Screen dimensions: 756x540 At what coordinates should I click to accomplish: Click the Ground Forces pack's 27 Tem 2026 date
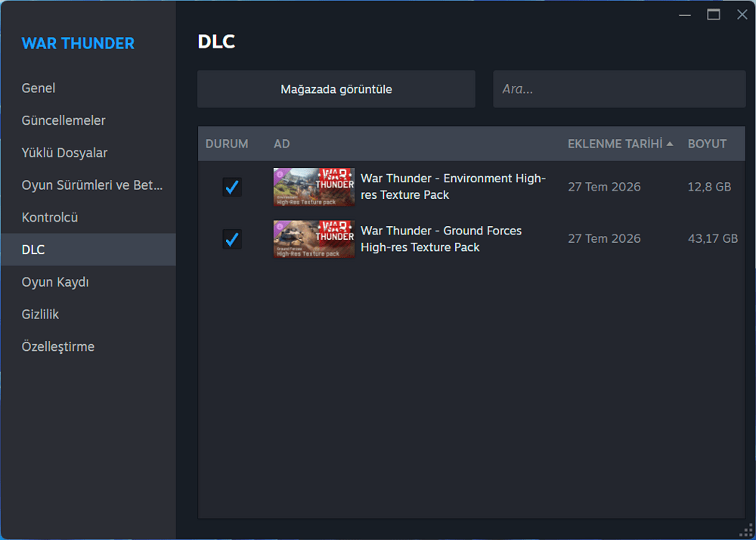(604, 239)
